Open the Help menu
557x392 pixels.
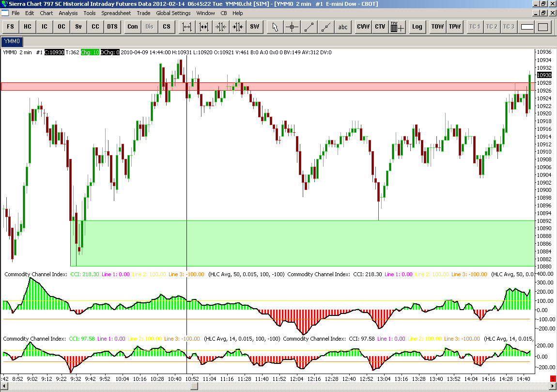point(238,13)
